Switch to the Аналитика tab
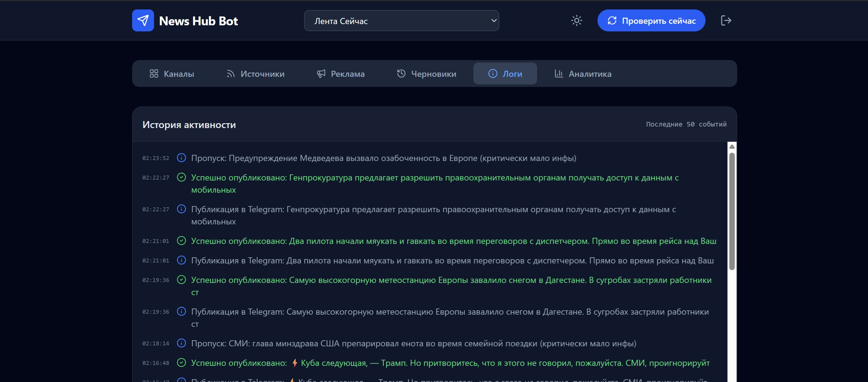This screenshot has height=382, width=868. click(x=583, y=74)
